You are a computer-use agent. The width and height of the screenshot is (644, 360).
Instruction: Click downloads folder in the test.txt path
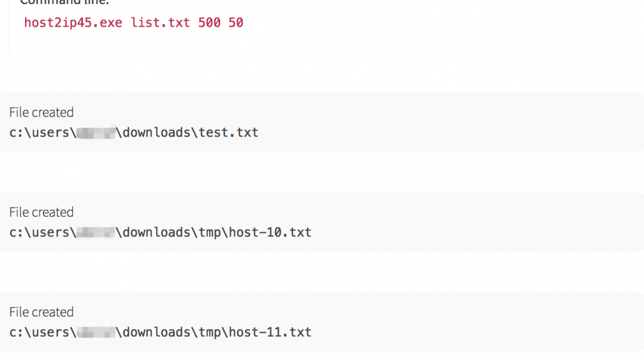154,132
